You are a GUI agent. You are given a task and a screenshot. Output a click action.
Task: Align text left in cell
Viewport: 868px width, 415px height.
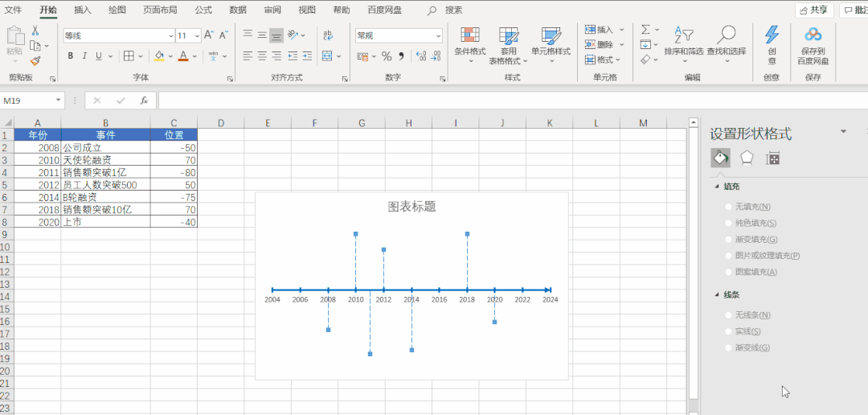click(248, 56)
